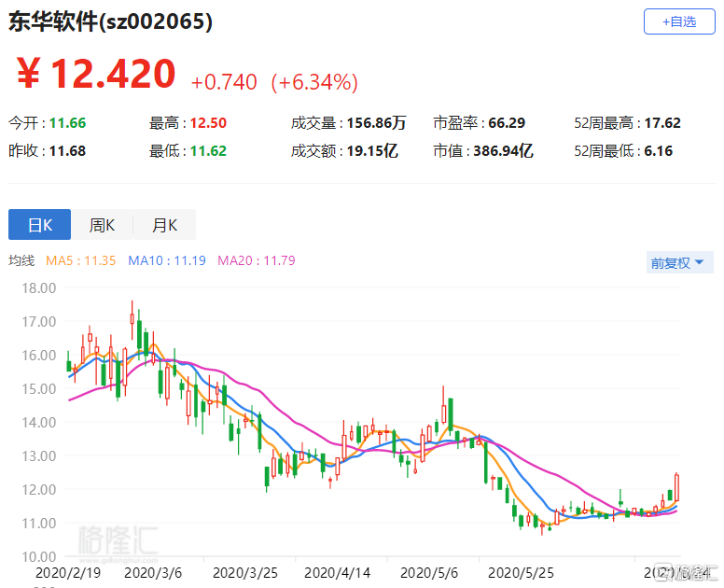Click the 市值 value 386.94亿
Image resolution: width=724 pixels, height=588 pixels.
pos(503,151)
